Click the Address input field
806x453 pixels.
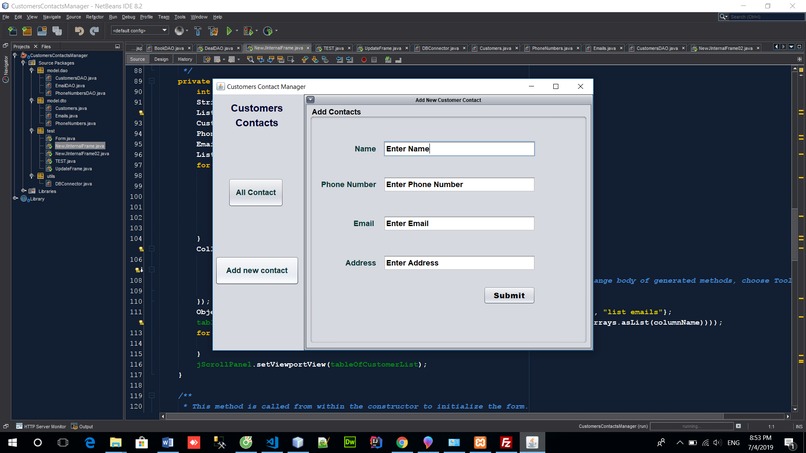tap(459, 263)
